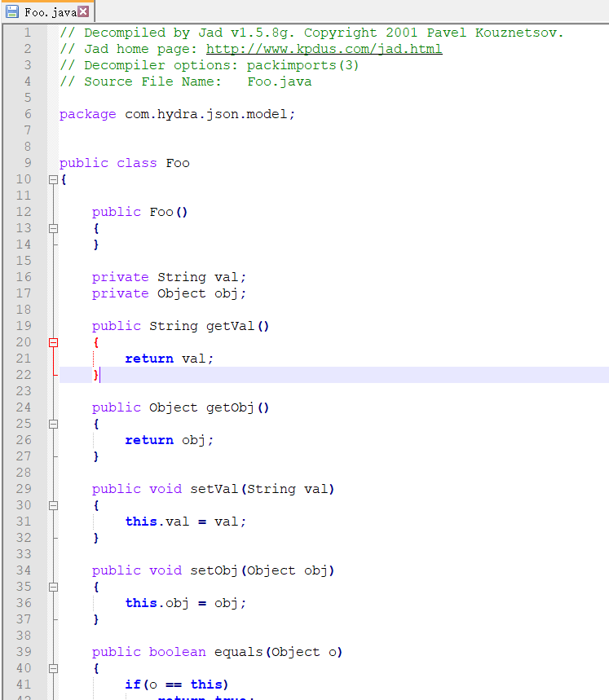The width and height of the screenshot is (609, 700).
Task: Collapse the red getVal() fold marker
Action: point(53,342)
